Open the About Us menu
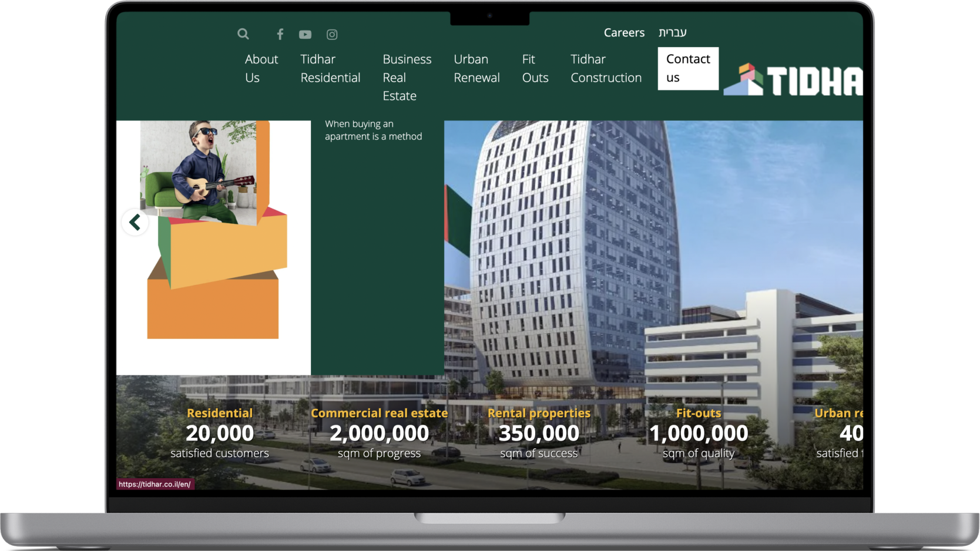The height and width of the screenshot is (551, 980). pyautogui.click(x=261, y=68)
